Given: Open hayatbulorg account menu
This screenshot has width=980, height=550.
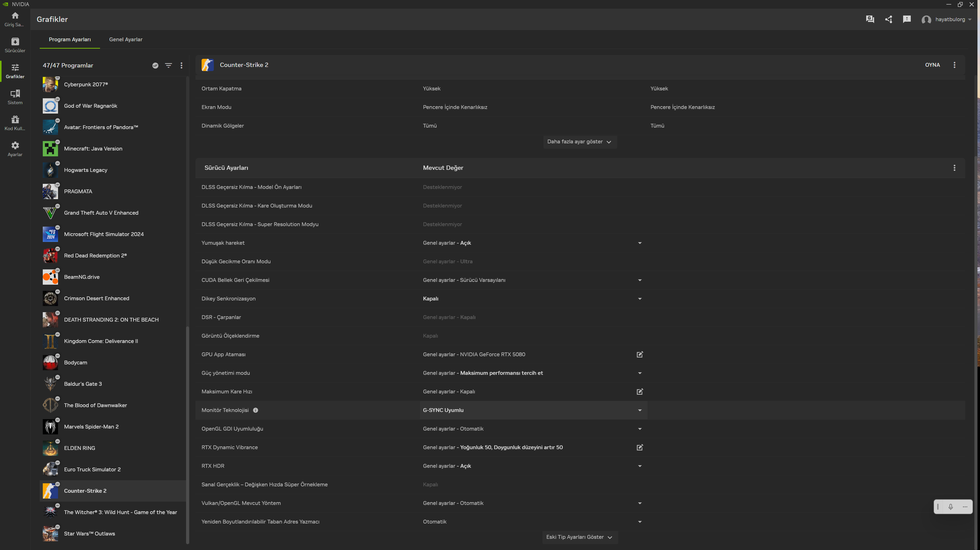Looking at the screenshot, I should tap(946, 19).
